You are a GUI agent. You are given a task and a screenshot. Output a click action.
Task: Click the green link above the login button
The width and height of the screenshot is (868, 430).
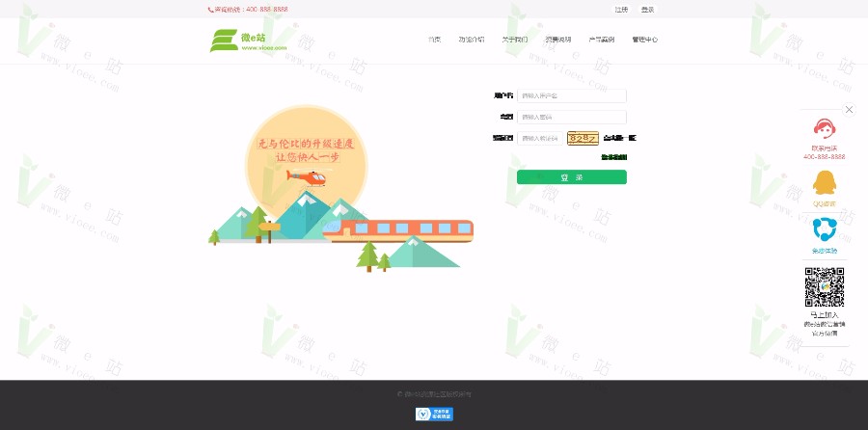tap(614, 157)
